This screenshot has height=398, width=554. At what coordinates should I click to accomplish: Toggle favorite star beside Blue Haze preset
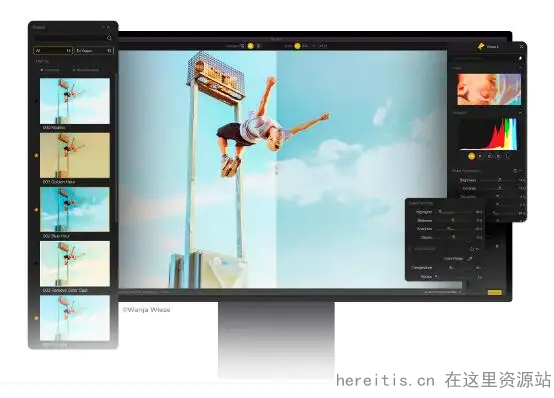point(36,210)
